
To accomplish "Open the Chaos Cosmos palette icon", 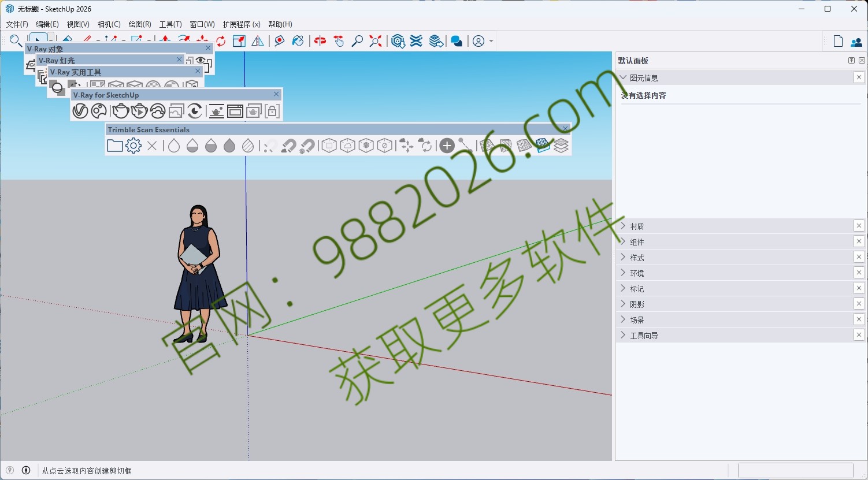I will (x=99, y=110).
